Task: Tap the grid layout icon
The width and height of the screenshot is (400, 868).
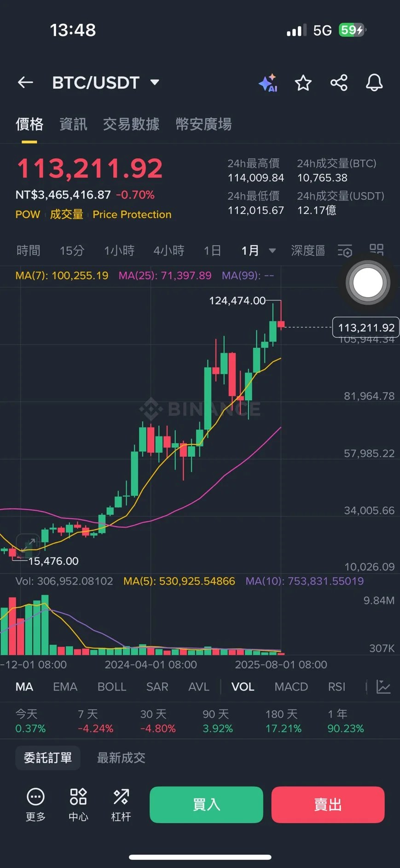Action: coord(377,250)
